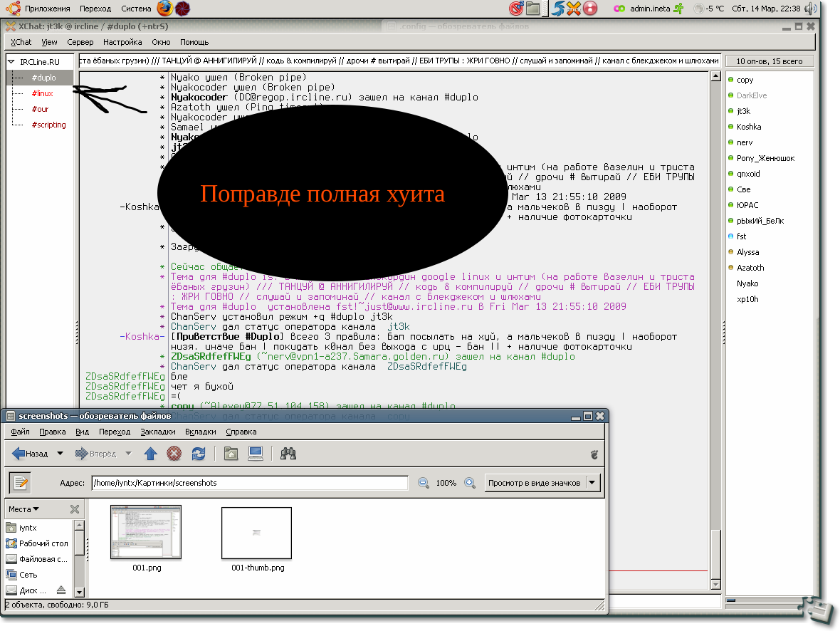Toggle text-based location entry button
The width and height of the screenshot is (840, 631).
[x=21, y=483]
